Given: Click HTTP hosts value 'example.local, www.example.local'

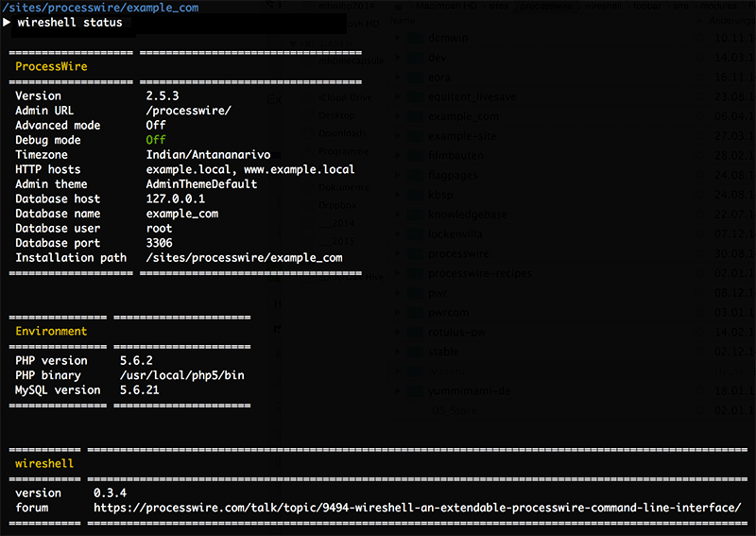Looking at the screenshot, I should coord(250,169).
